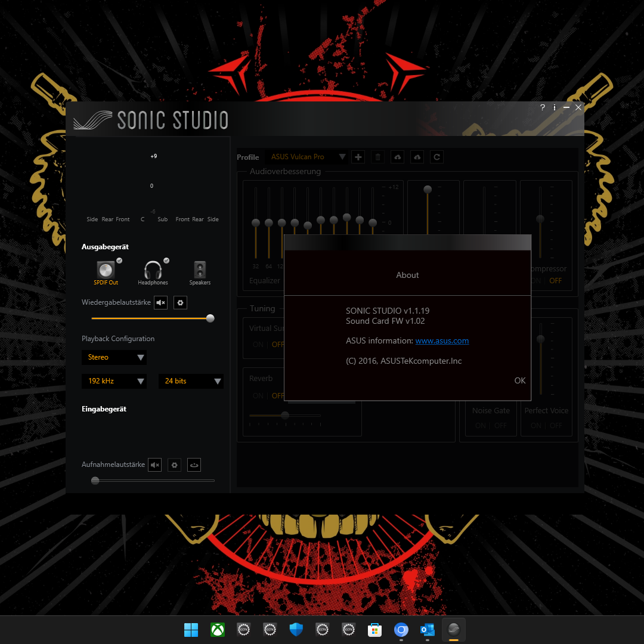644x644 pixels.
Task: Turn Perfect Voice ON
Action: coord(536,426)
